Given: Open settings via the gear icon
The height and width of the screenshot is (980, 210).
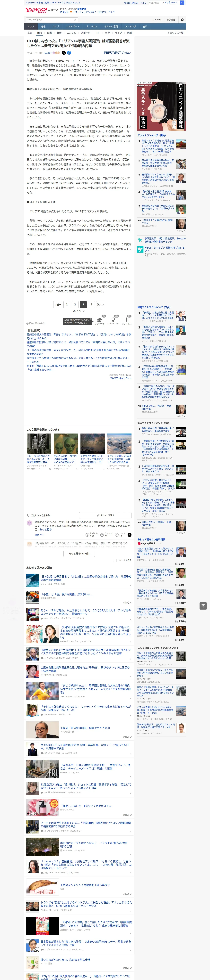Looking at the screenshot, I should [x=182, y=20].
